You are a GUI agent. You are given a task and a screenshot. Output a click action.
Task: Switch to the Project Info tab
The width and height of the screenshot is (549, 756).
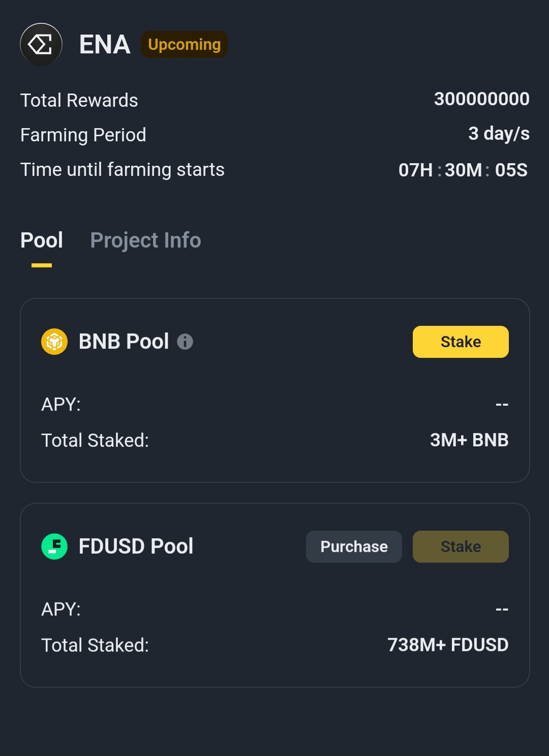145,240
